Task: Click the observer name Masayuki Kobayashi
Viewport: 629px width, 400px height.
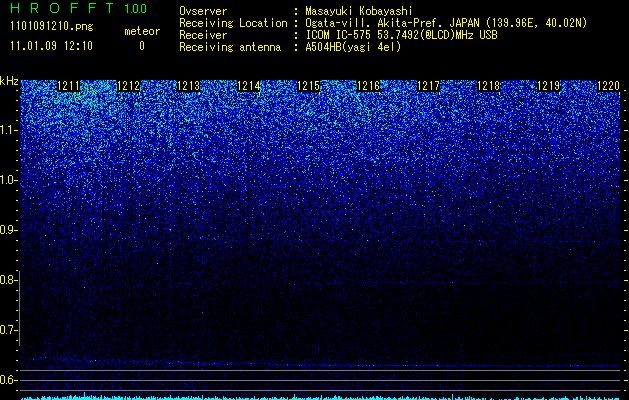Action: (359, 11)
